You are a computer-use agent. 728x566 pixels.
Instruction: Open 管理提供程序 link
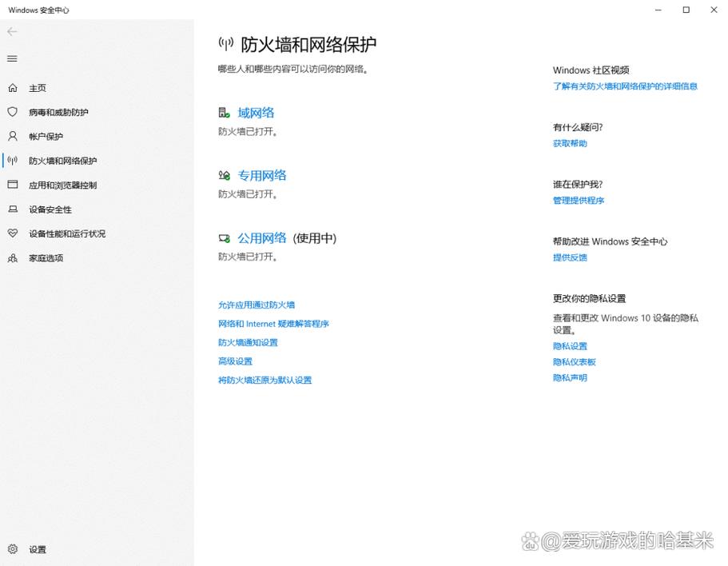pos(578,201)
